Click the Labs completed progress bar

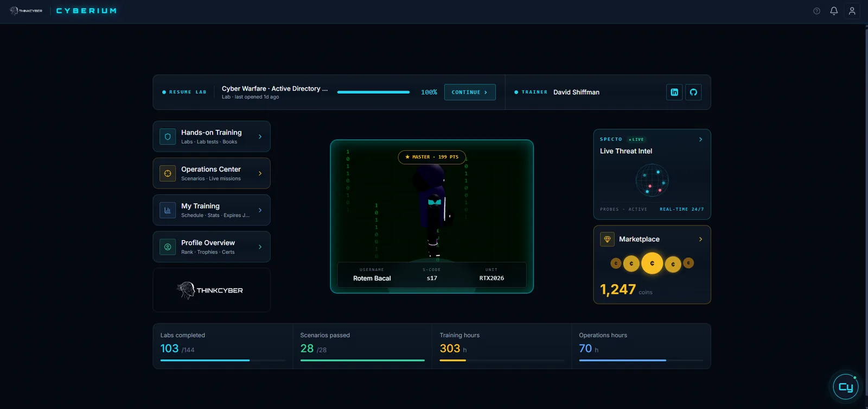click(223, 360)
